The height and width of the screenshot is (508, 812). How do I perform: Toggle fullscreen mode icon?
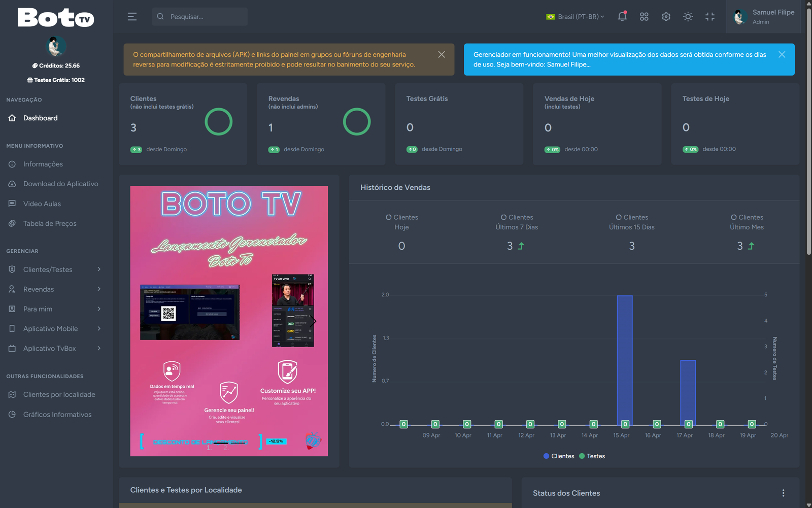710,17
